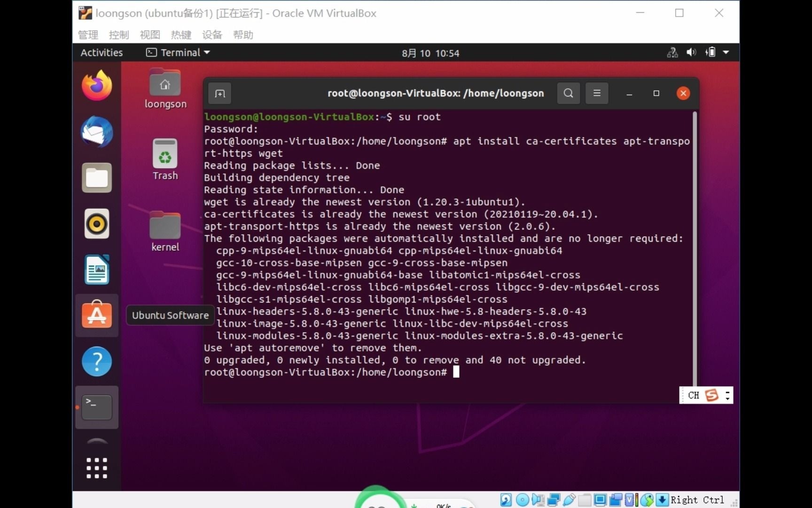Click the "Reading package lists... Done" line

[x=292, y=165]
